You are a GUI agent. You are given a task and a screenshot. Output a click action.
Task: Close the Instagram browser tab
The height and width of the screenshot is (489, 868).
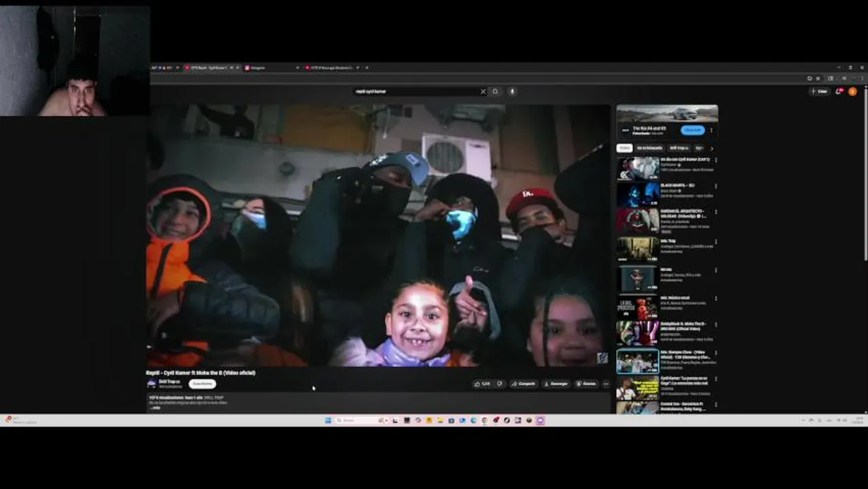click(x=297, y=68)
